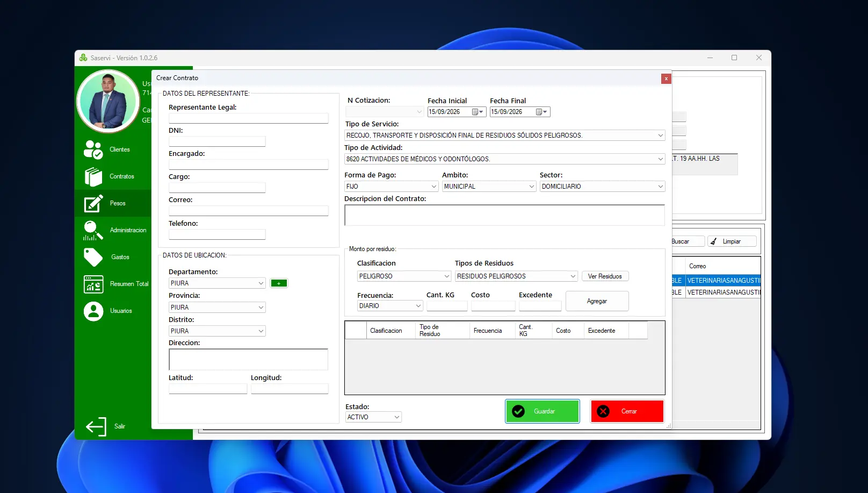Open Fecha Inicial calendar picker
Viewport: 868px width, 493px height.
478,112
